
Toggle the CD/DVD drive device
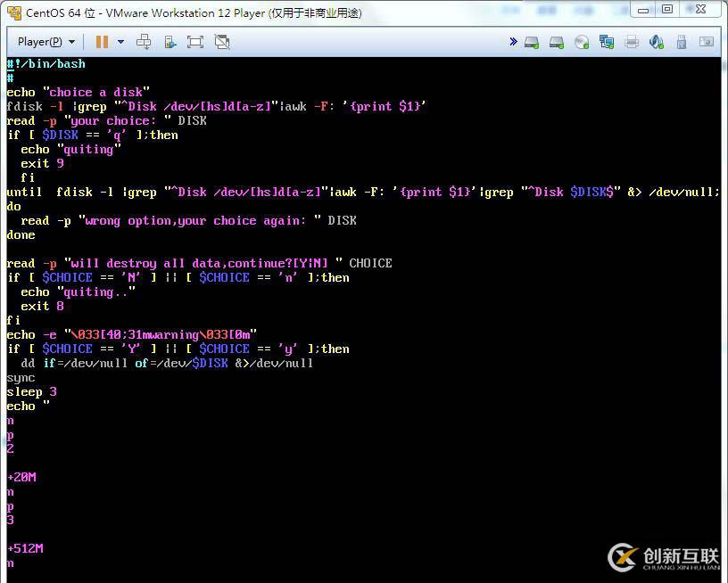(x=582, y=42)
